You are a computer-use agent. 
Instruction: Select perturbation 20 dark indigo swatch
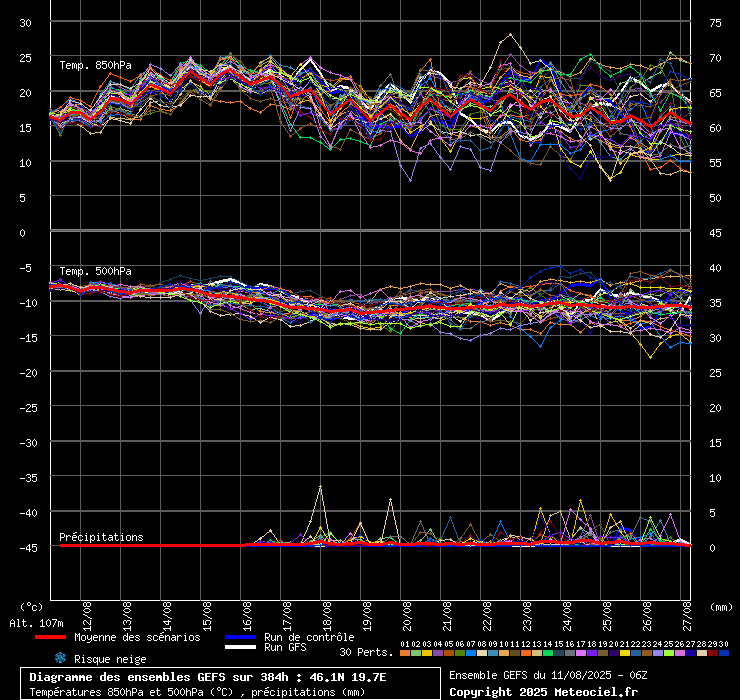[614, 653]
